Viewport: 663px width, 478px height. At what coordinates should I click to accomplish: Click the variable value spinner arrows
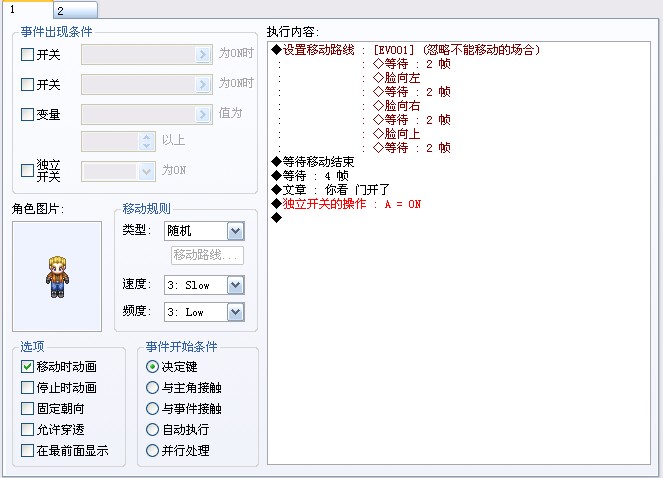coord(146,141)
